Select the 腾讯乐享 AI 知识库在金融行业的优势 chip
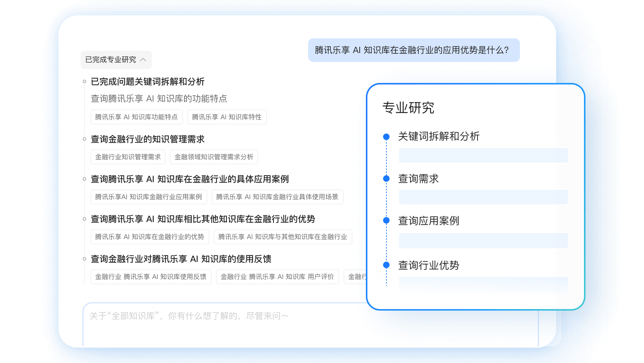Viewport: 644px width, 363px height. (x=150, y=237)
